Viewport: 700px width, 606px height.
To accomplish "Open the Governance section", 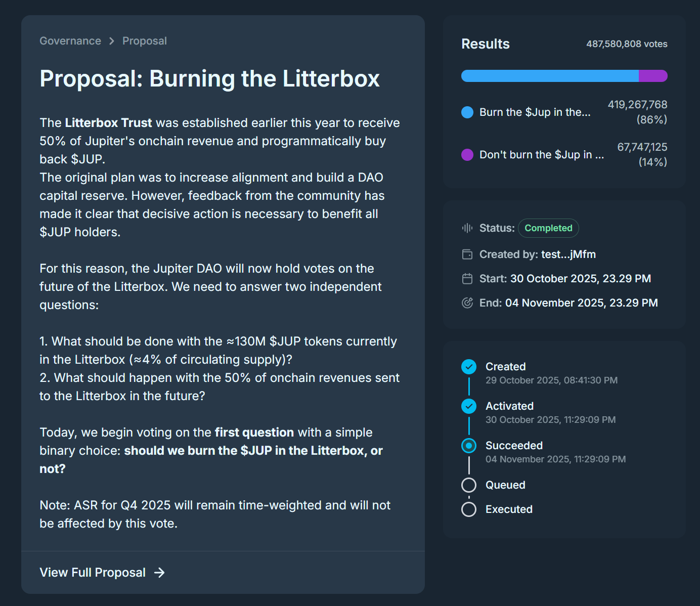I will click(x=70, y=40).
